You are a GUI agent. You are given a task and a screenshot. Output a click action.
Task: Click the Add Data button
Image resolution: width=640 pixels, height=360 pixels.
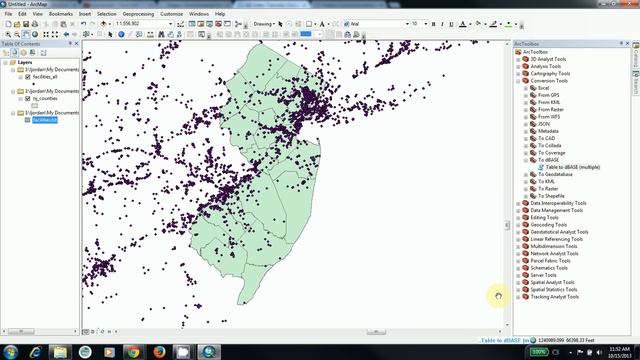pos(103,24)
